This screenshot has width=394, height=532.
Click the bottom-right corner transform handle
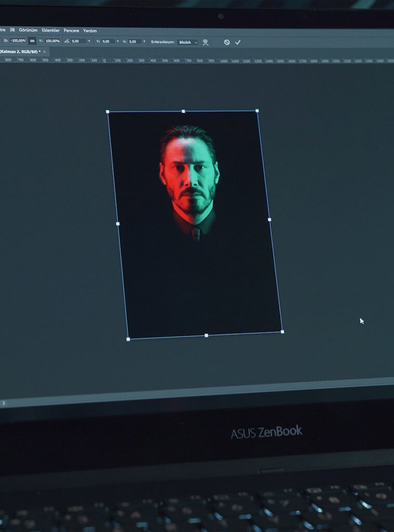282,331
